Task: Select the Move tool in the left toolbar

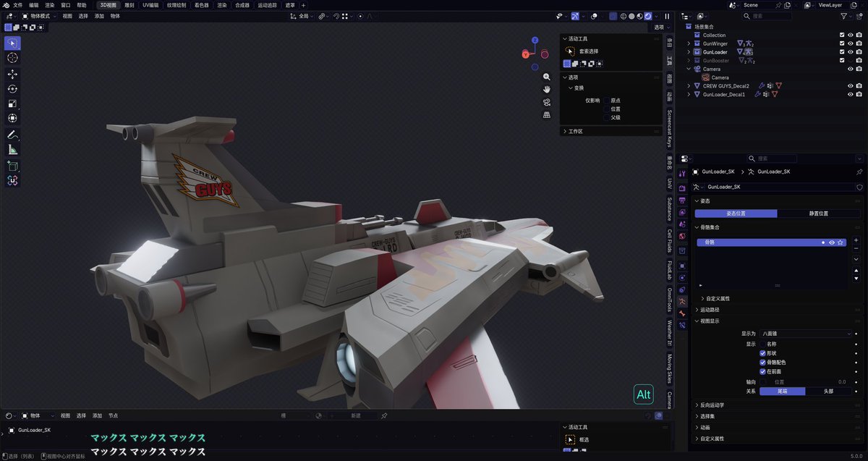Action: click(x=12, y=74)
